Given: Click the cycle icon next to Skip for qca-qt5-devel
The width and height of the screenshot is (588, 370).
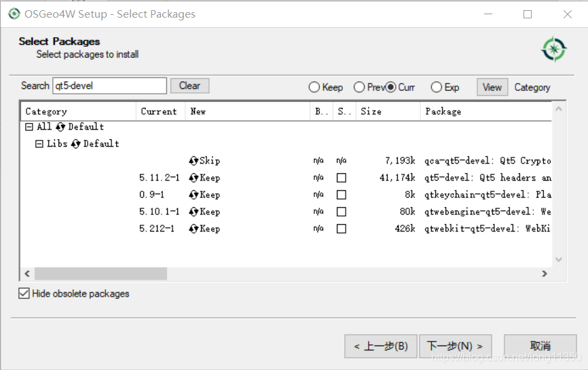Looking at the screenshot, I should pos(194,161).
